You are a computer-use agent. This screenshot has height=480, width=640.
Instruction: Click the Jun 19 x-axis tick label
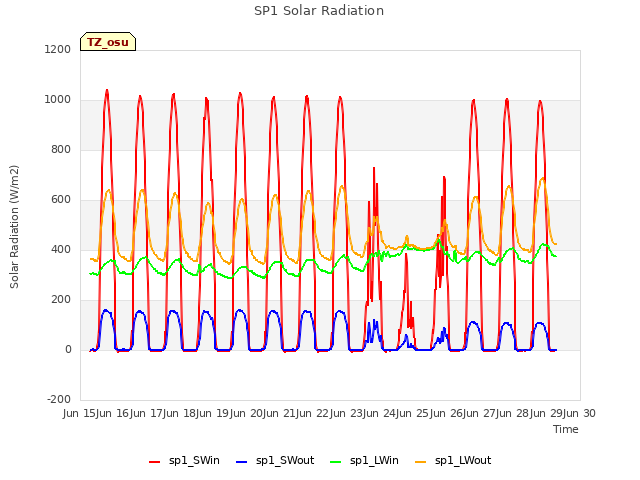[x=214, y=413]
